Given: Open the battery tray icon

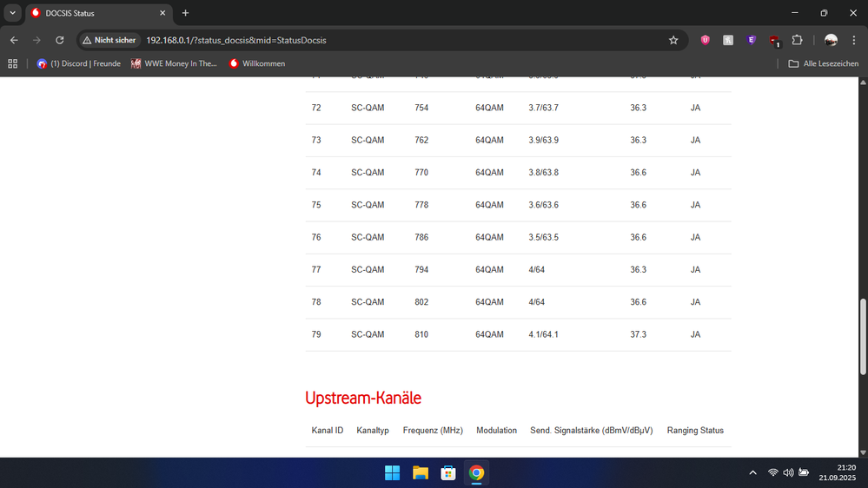Looking at the screenshot, I should click(804, 472).
